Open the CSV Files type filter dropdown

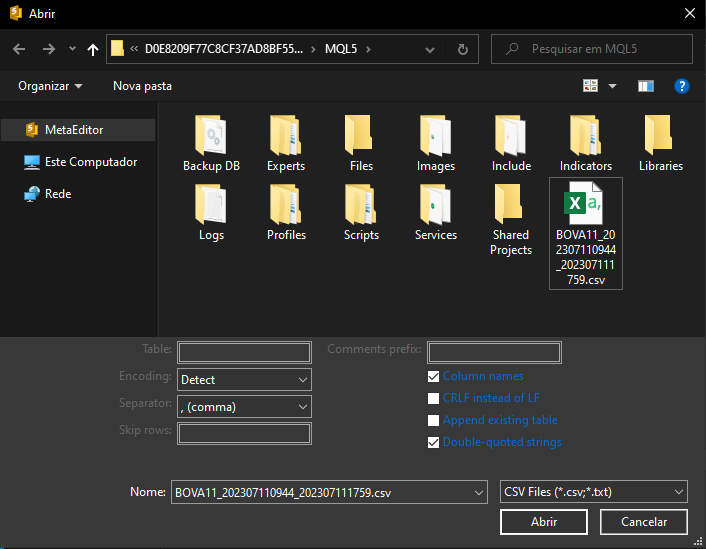coord(593,492)
